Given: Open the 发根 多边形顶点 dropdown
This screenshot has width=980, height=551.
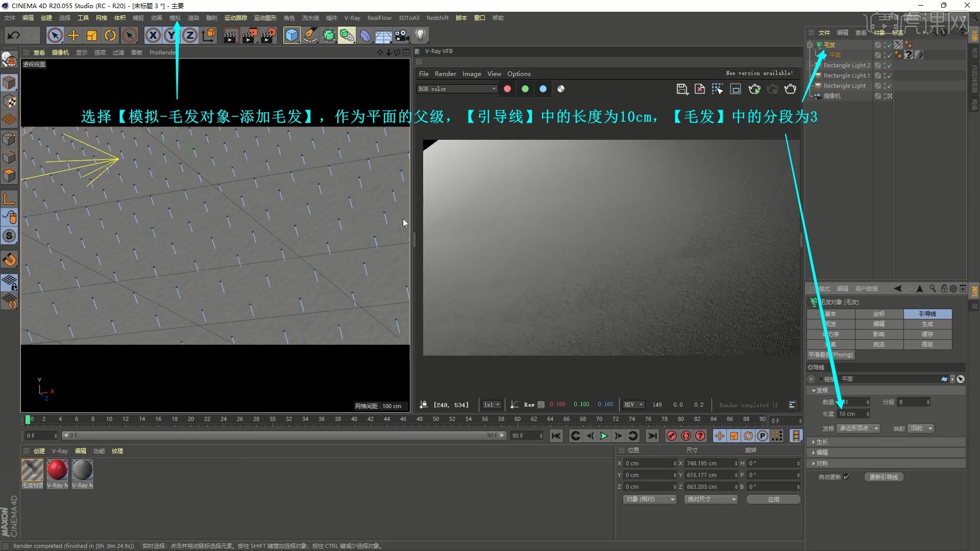Looking at the screenshot, I should click(x=859, y=428).
